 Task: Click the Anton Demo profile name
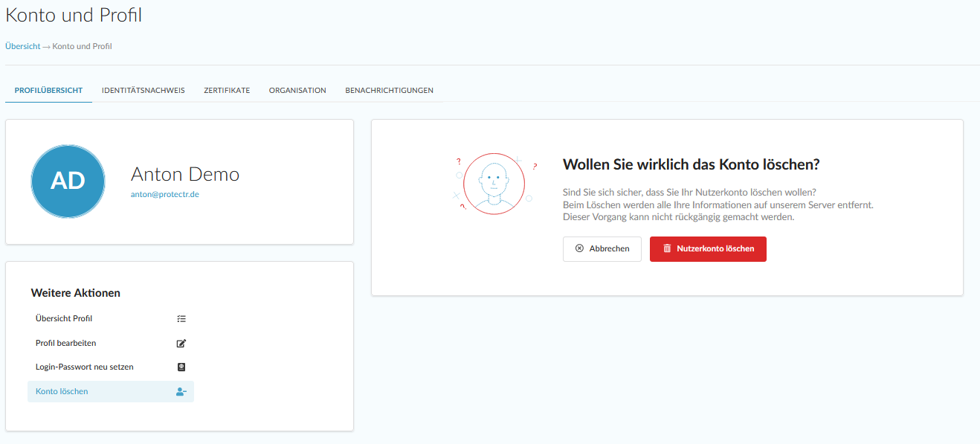tap(184, 175)
